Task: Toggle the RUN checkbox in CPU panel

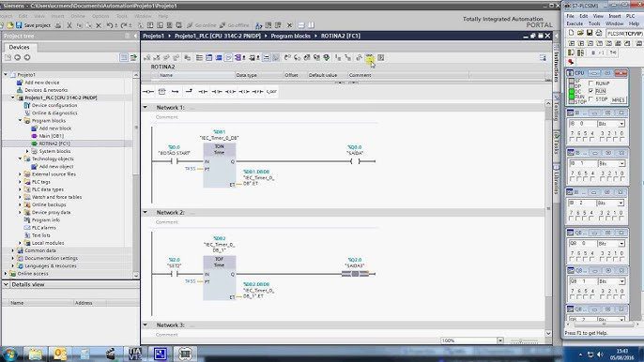Action: [591, 91]
